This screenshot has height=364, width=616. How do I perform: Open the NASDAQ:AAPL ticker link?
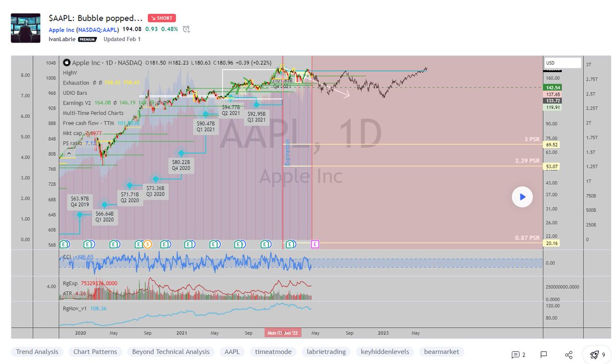coord(98,29)
